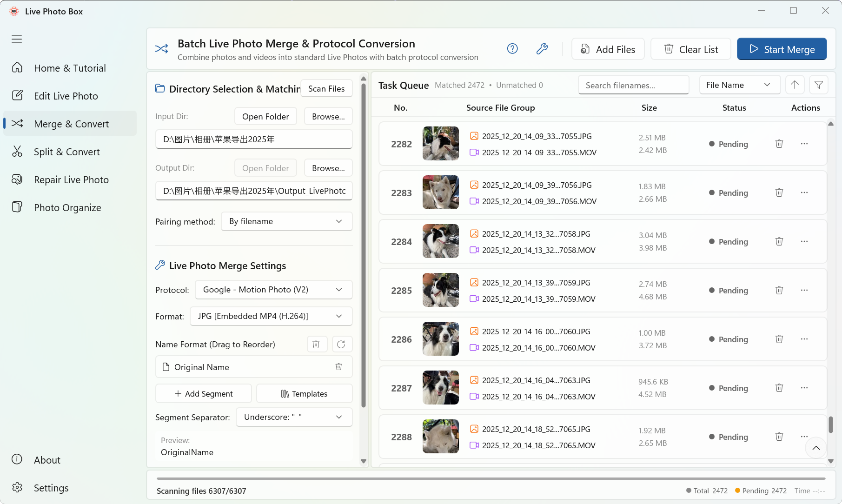The width and height of the screenshot is (842, 504).
Task: Expand the Pairing method dropdown
Action: click(x=287, y=221)
